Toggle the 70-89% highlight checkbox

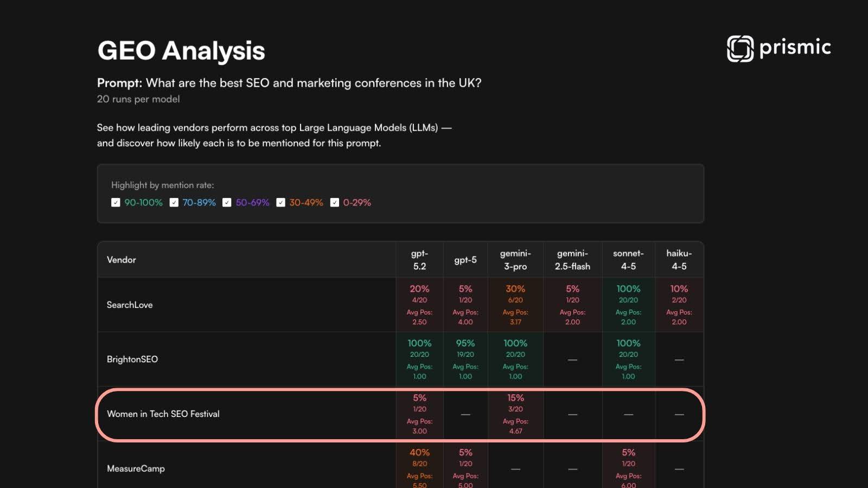pos(174,202)
